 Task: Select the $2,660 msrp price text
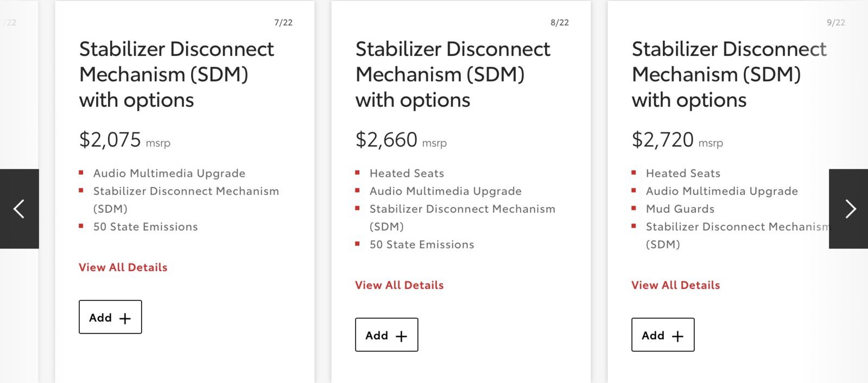click(401, 140)
